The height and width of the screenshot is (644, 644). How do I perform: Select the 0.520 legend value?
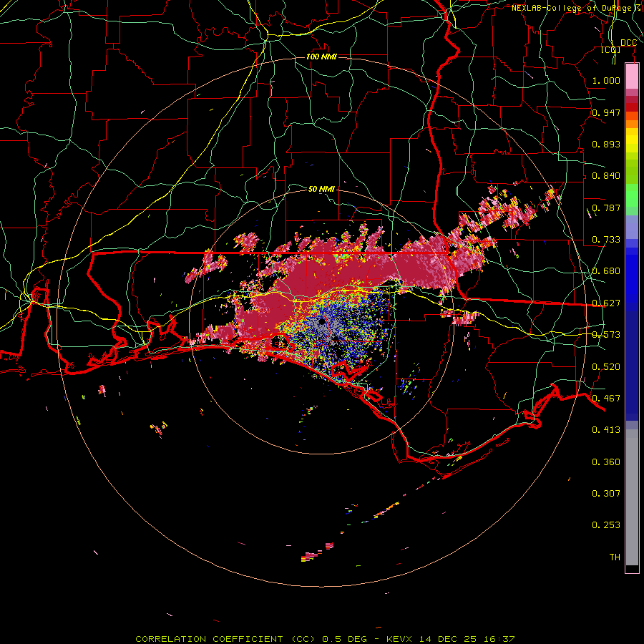(606, 367)
